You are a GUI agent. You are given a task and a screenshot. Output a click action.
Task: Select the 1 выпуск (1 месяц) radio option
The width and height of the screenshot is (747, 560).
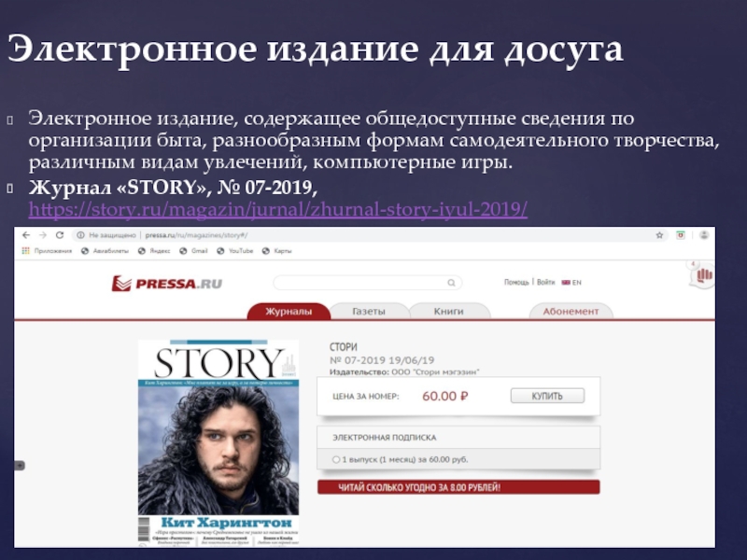point(336,459)
